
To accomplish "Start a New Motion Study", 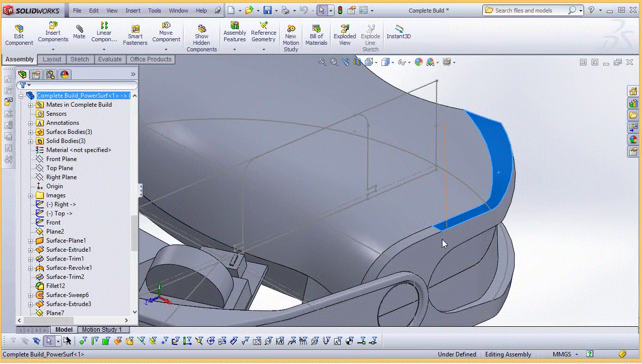I will (291, 38).
